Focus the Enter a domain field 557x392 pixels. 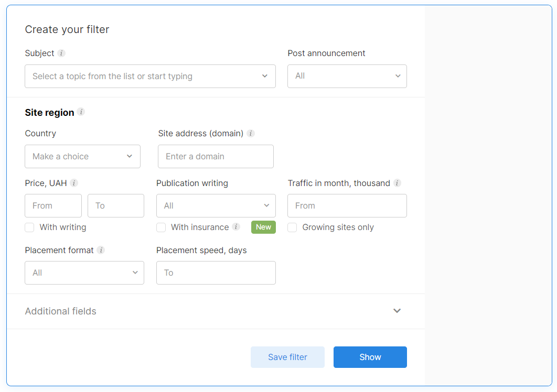point(216,157)
